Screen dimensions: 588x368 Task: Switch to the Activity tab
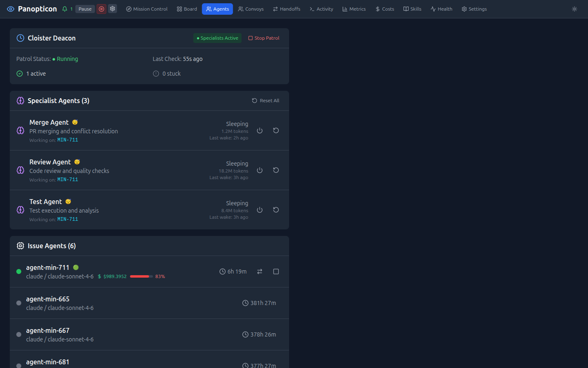tap(321, 9)
